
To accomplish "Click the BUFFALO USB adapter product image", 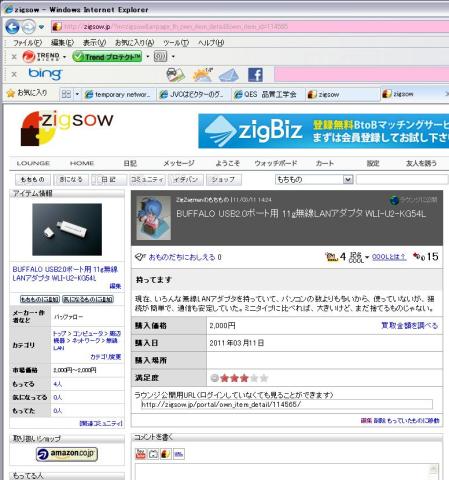I will pyautogui.click(x=67, y=230).
